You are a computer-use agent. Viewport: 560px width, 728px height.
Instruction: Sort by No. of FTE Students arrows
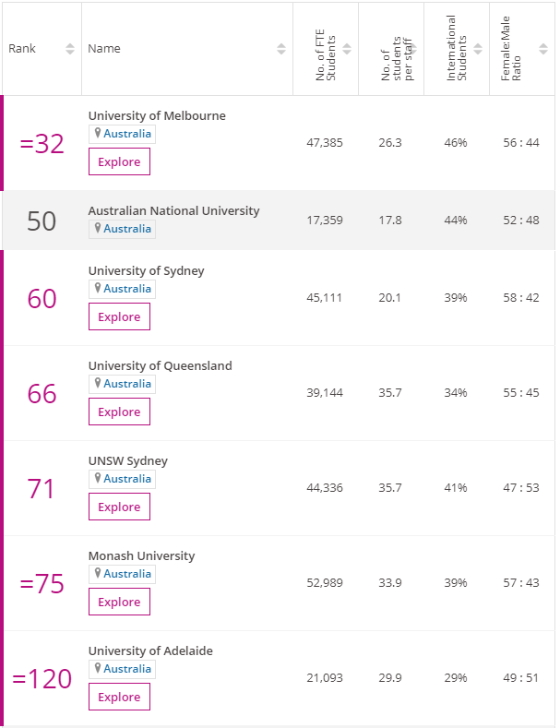coord(347,49)
